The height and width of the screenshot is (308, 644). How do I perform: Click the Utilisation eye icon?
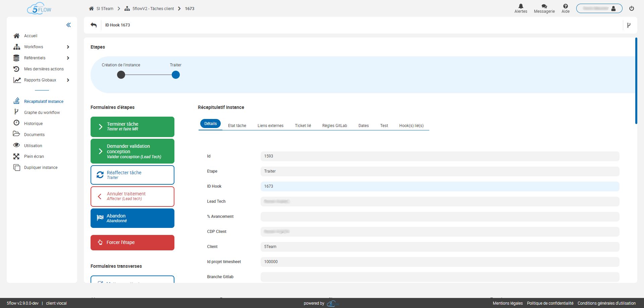(16, 145)
